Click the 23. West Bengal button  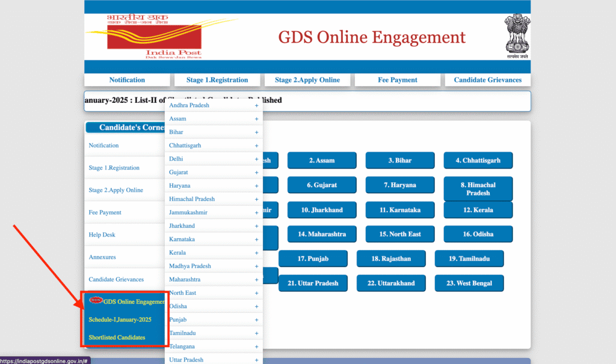[x=469, y=283]
